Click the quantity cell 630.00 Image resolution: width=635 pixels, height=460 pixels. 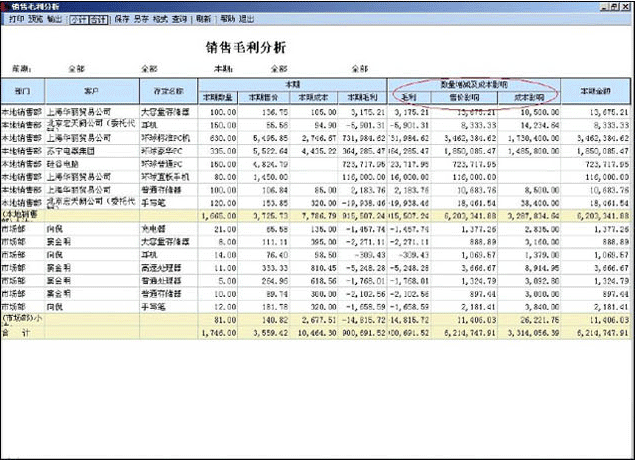click(x=218, y=138)
